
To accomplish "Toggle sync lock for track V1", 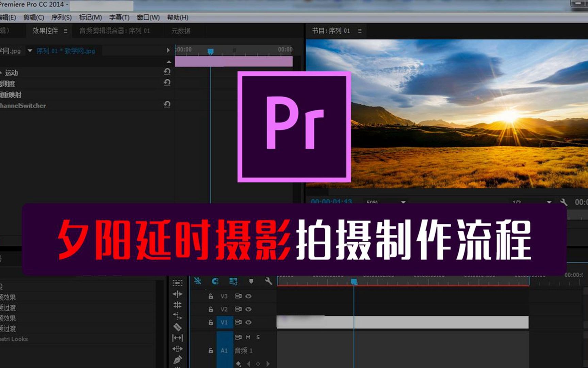I will [x=238, y=322].
